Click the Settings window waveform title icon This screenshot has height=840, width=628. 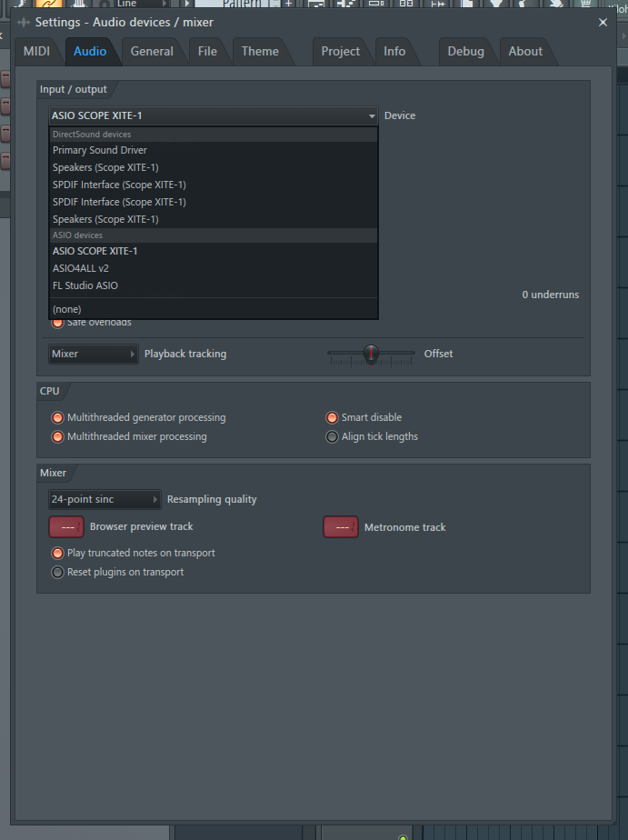tap(24, 23)
